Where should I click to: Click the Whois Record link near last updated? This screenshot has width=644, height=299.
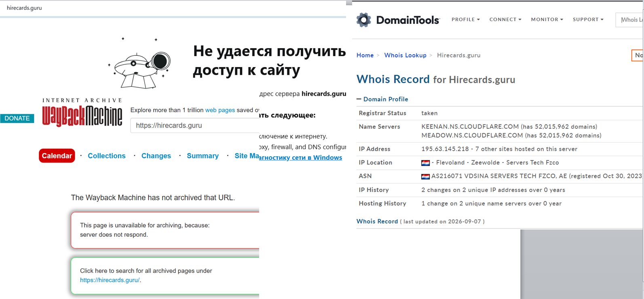377,221
